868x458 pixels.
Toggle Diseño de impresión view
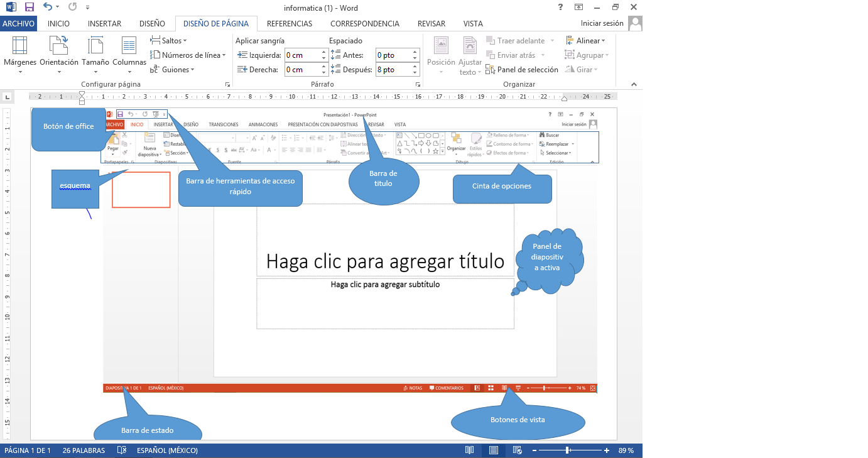coord(493,450)
